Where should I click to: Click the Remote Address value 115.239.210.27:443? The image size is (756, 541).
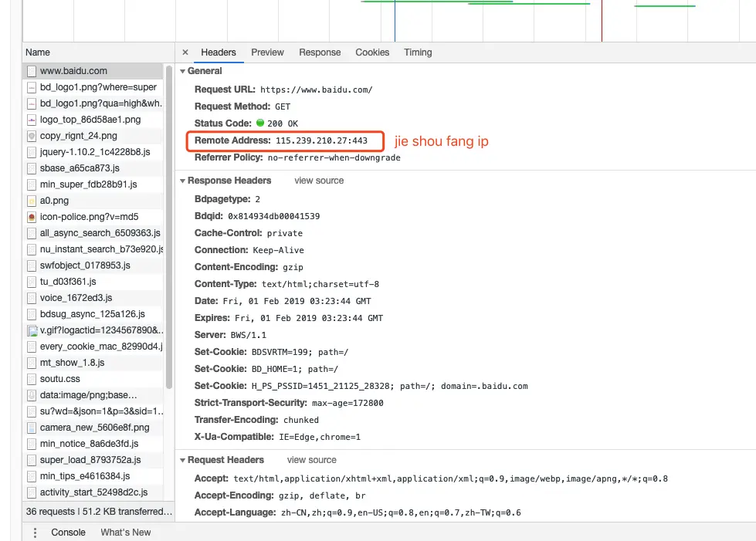coord(321,140)
